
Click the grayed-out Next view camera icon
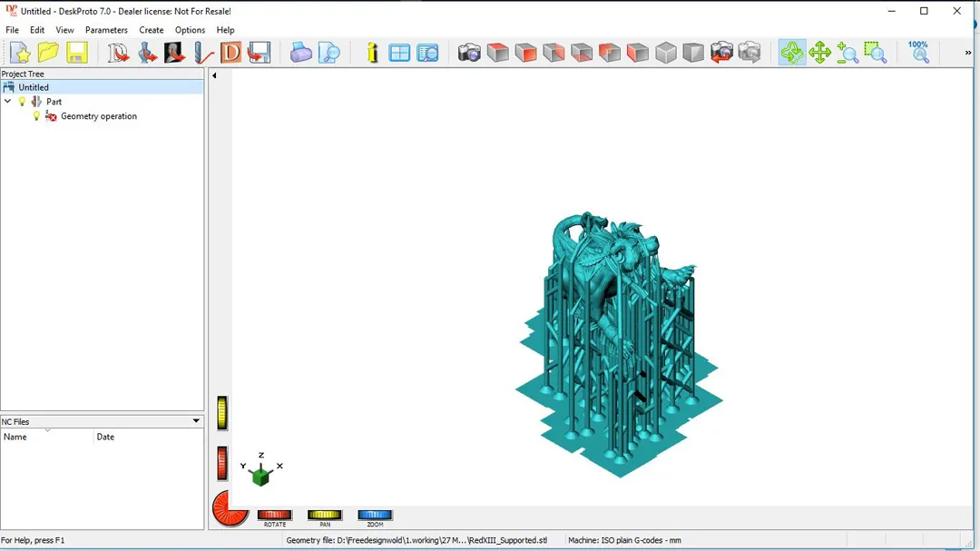click(750, 53)
